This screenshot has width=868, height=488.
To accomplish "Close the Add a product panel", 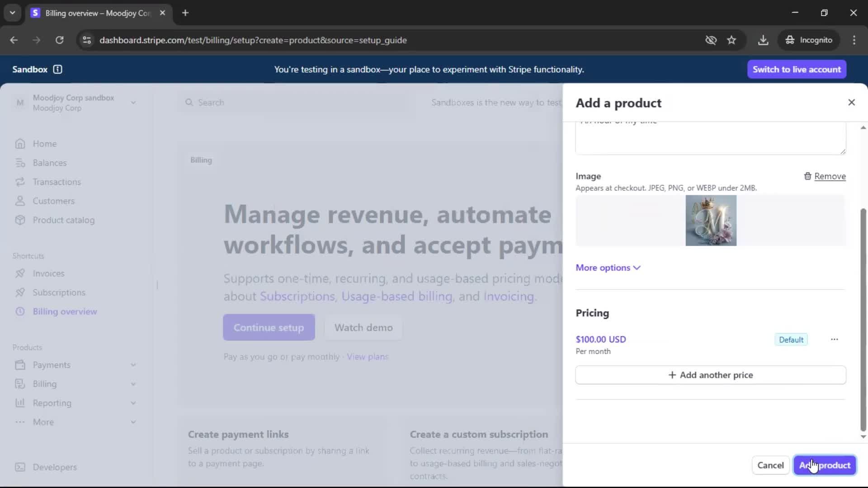I will 851,103.
